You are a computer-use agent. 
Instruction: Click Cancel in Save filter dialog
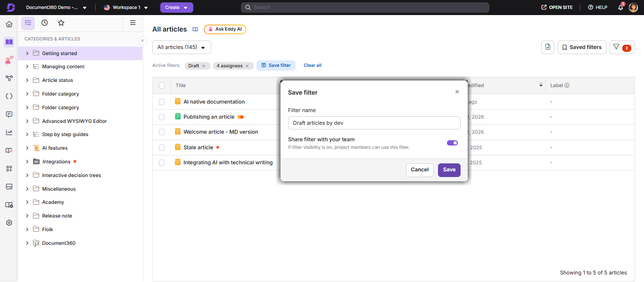[420, 170]
